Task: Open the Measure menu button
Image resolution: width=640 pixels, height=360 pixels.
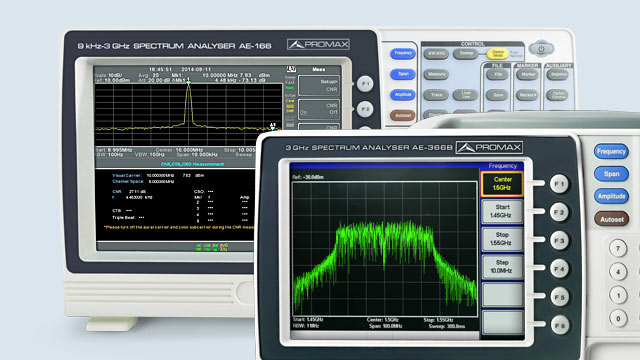Action: click(x=436, y=74)
